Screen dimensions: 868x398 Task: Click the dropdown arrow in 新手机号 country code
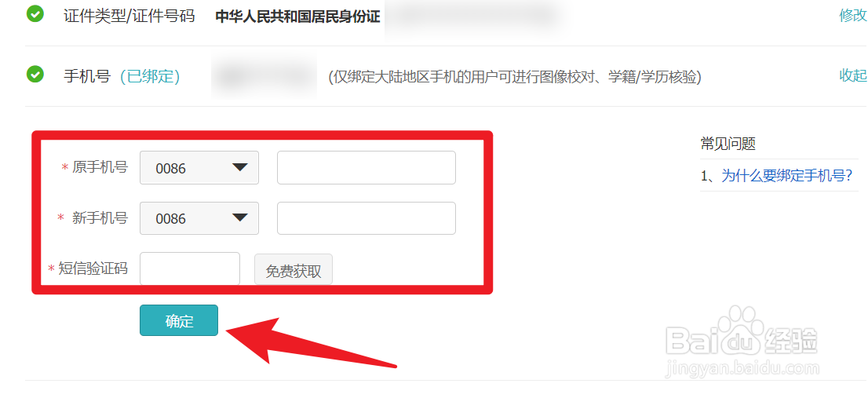coord(239,217)
